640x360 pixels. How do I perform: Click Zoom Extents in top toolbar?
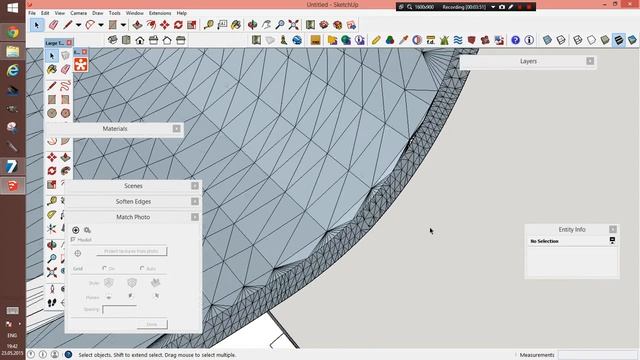(293, 25)
